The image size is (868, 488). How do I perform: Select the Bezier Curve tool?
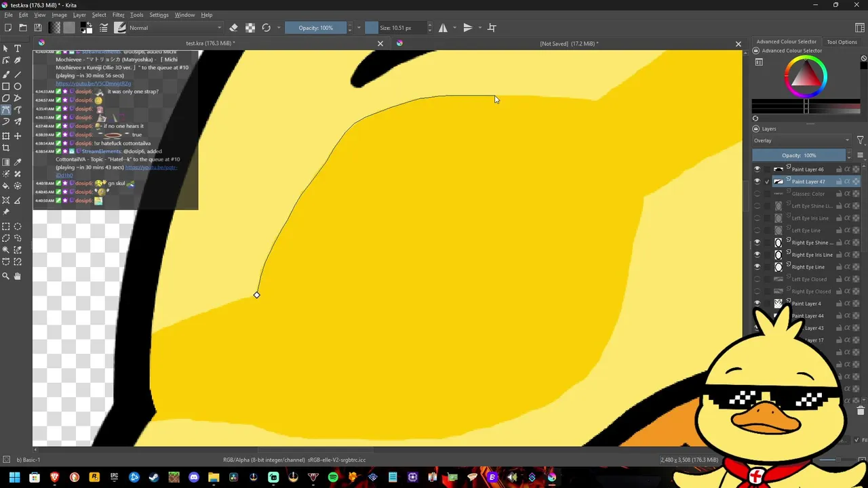pyautogui.click(x=6, y=110)
